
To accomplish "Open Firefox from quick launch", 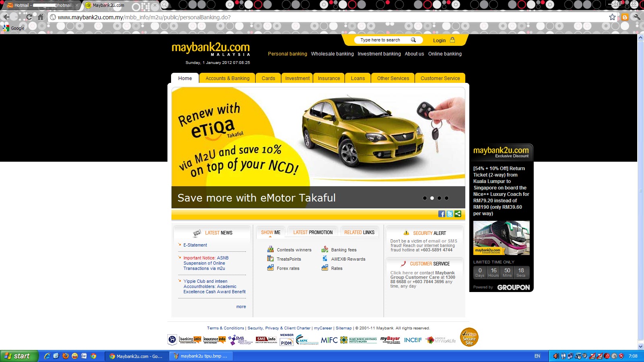I will [65, 356].
